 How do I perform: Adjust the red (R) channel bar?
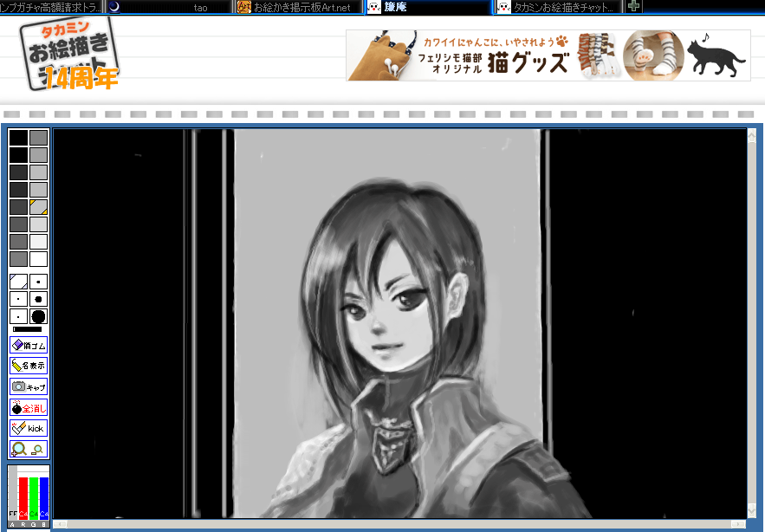pyautogui.click(x=23, y=498)
